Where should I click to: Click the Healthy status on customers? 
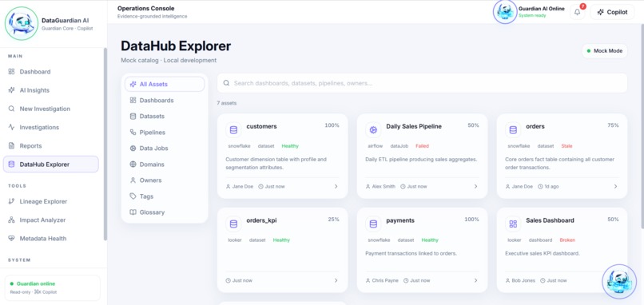tap(290, 146)
